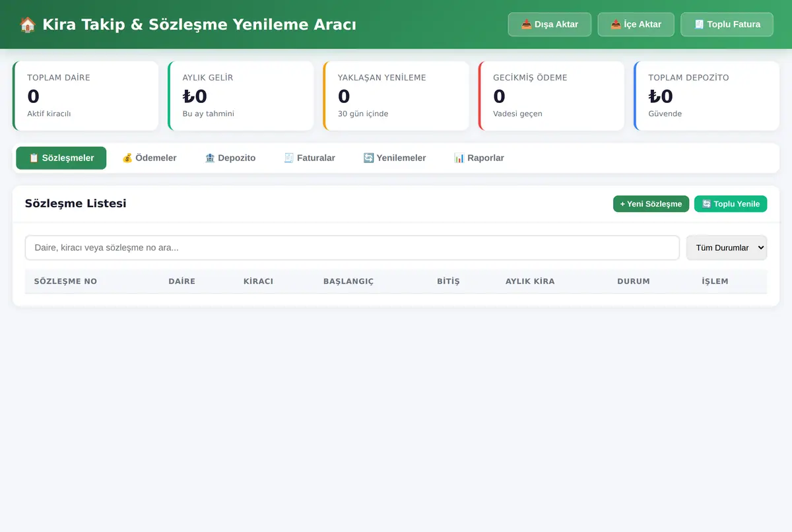Select the Faturalar tab
792x532 pixels.
click(310, 158)
